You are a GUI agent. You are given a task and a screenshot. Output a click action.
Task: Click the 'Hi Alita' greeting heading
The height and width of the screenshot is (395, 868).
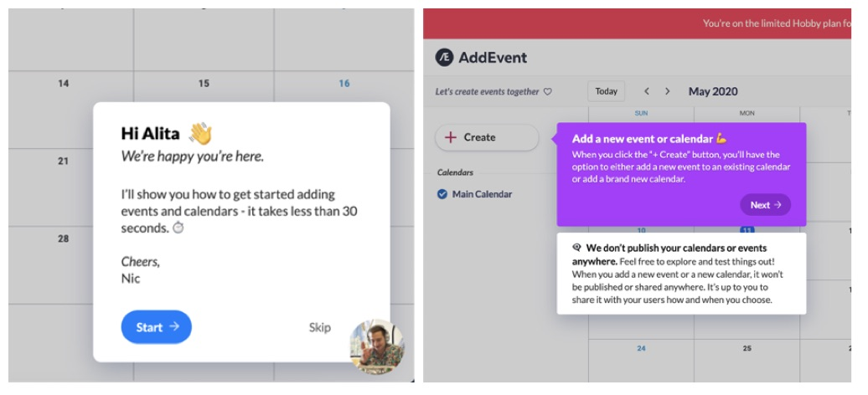(151, 133)
